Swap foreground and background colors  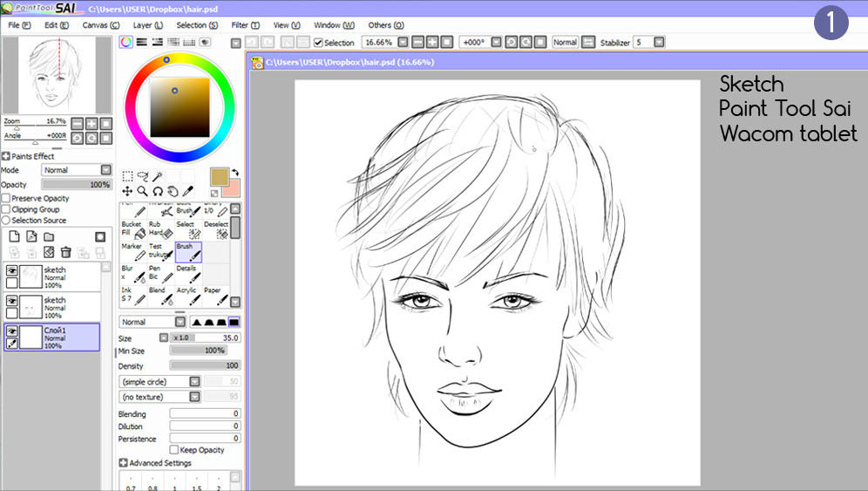235,173
